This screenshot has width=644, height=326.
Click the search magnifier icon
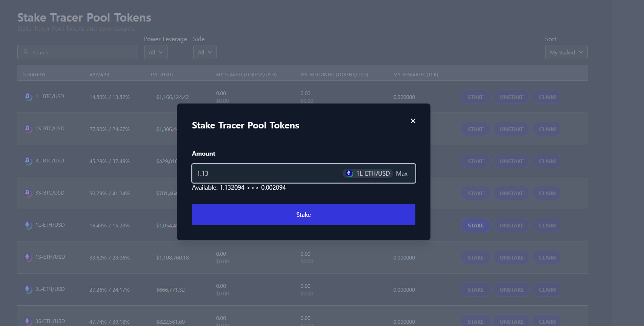pos(26,52)
